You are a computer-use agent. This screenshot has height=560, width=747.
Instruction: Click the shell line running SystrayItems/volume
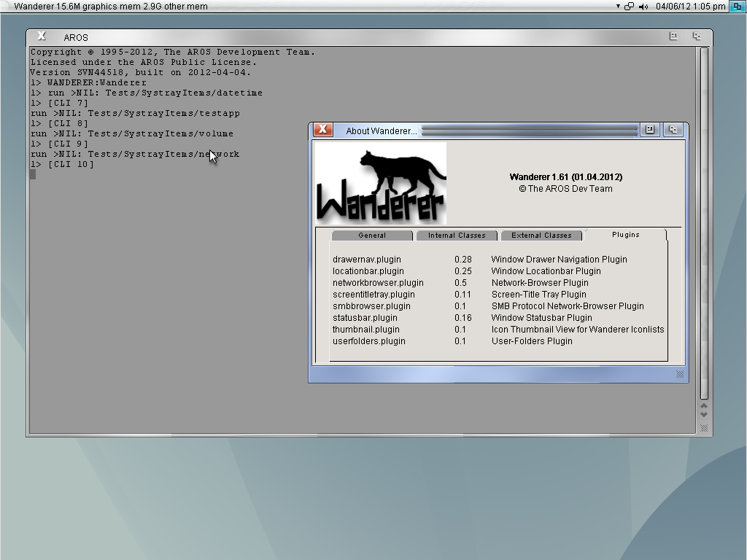coord(132,134)
